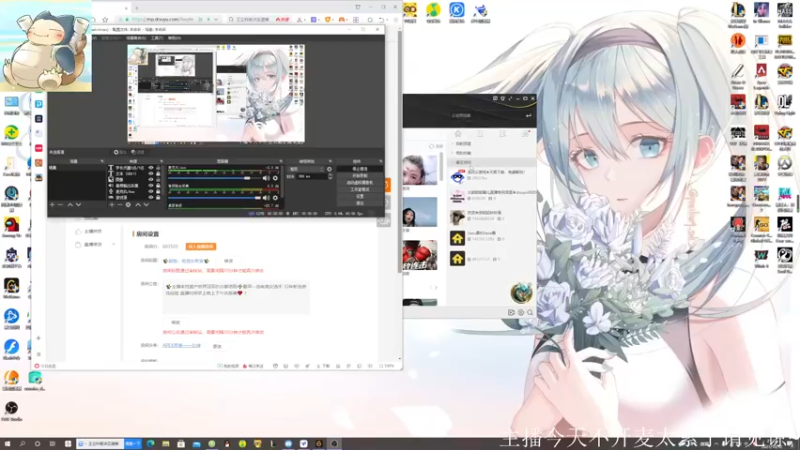Open settings gear for first mixer channel
This screenshot has height=450, width=800.
276,178
